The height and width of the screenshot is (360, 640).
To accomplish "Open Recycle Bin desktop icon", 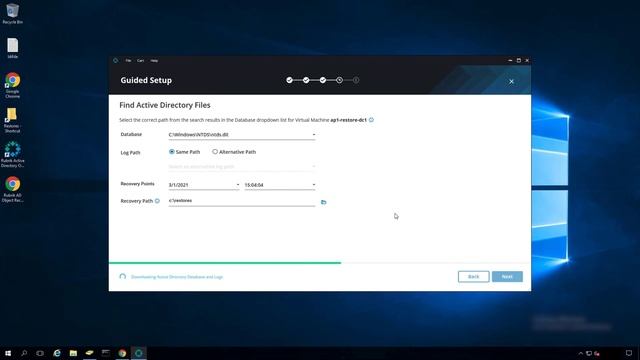I will 13,13.
